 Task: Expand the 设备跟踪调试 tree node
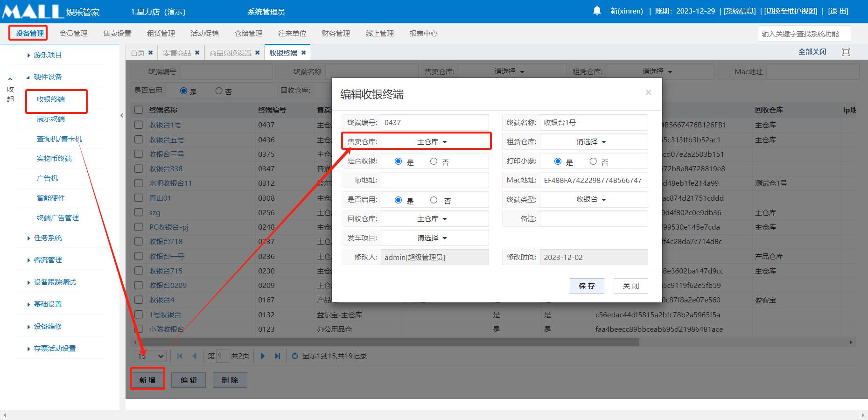[x=29, y=282]
